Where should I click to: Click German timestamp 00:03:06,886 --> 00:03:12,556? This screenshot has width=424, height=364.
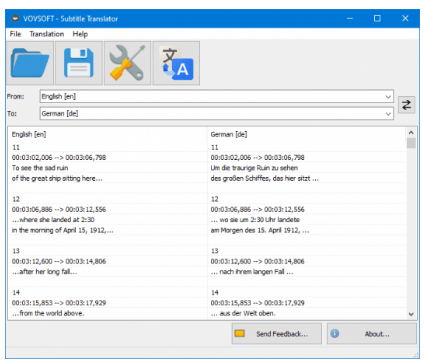coord(258,209)
